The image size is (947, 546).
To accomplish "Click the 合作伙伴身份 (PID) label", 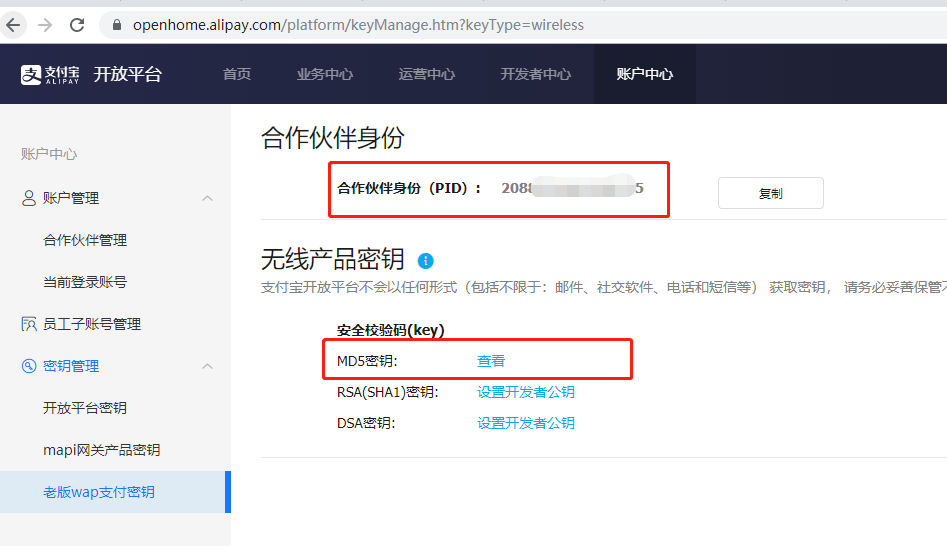I will click(409, 188).
